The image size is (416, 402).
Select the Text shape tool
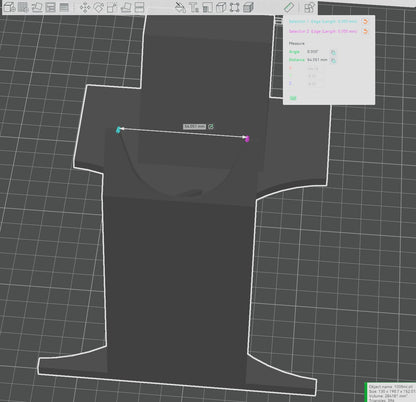point(194,7)
